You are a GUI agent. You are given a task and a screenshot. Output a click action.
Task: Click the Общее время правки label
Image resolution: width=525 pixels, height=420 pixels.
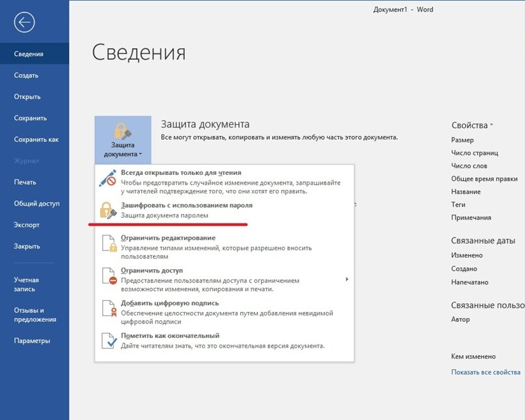coord(484,179)
